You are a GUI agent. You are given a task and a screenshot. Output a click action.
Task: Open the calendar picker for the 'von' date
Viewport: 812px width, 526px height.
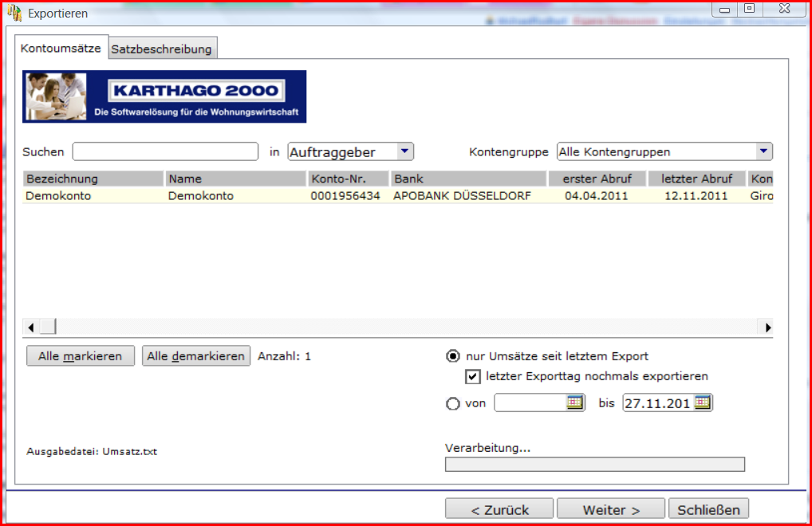click(x=574, y=402)
